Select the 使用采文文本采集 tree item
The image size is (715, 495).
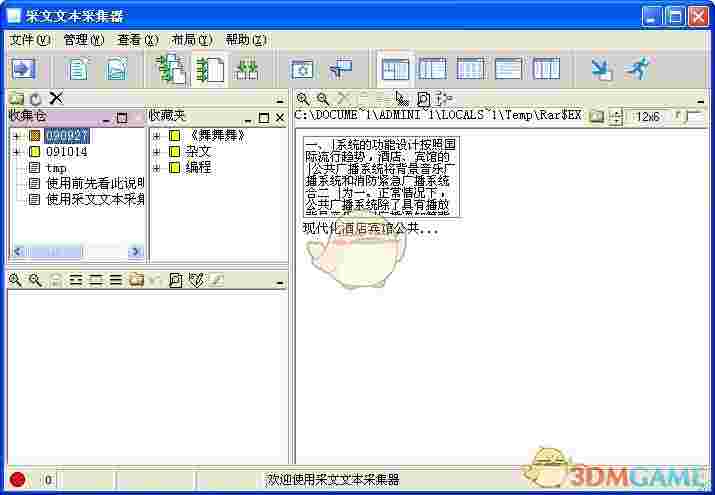95,200
